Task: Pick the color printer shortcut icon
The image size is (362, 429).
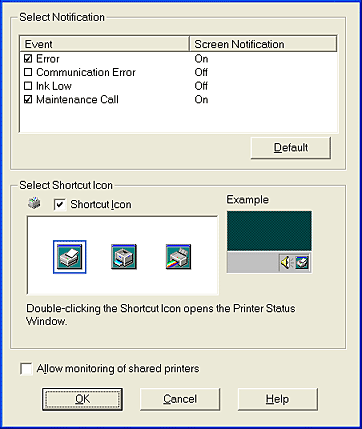Action: [x=178, y=257]
